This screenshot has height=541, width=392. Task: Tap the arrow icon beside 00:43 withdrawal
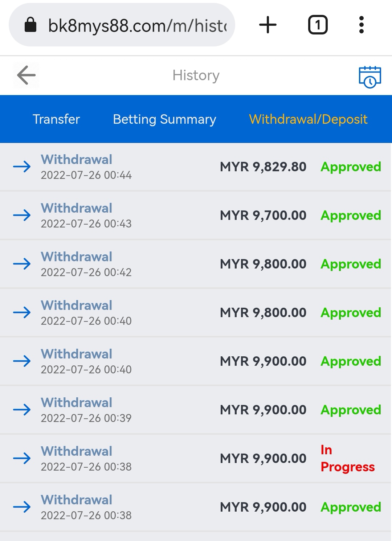coord(22,216)
